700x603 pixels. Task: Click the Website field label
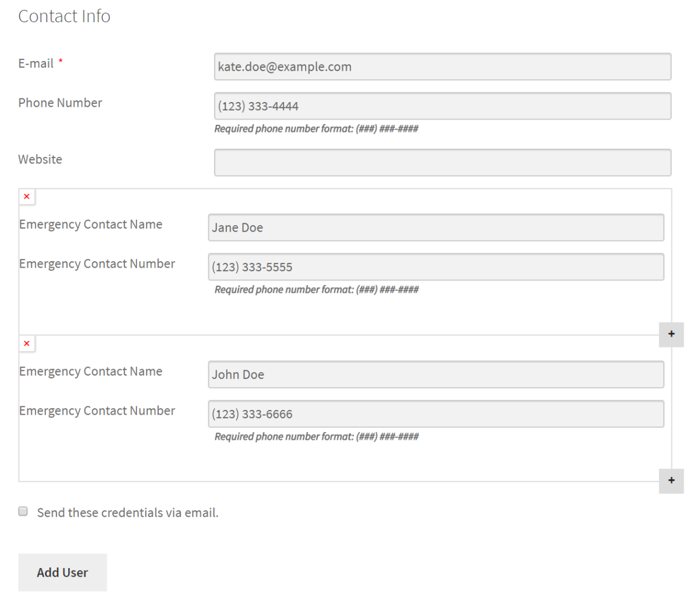[x=40, y=160]
